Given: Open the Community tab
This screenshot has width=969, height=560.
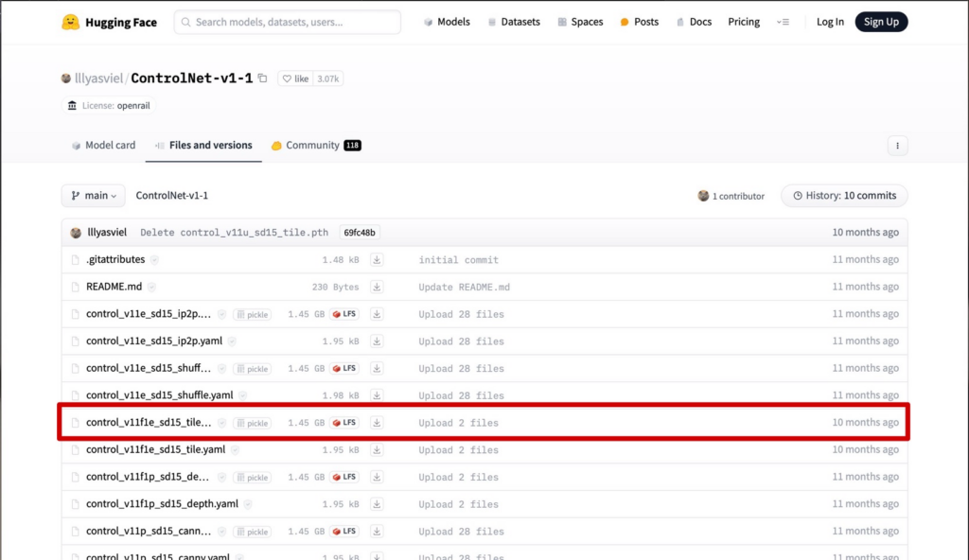Looking at the screenshot, I should coord(316,146).
